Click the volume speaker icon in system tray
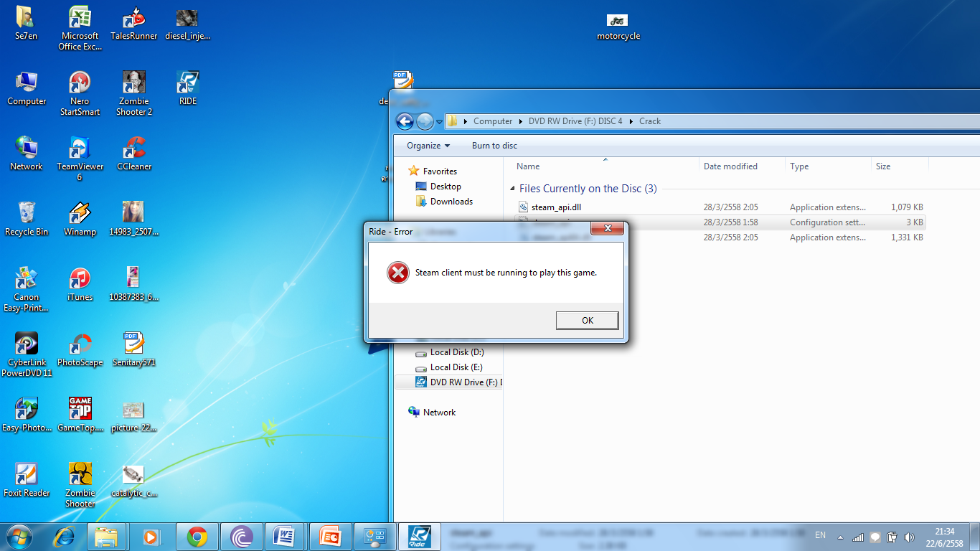The image size is (980, 551). [x=910, y=537]
